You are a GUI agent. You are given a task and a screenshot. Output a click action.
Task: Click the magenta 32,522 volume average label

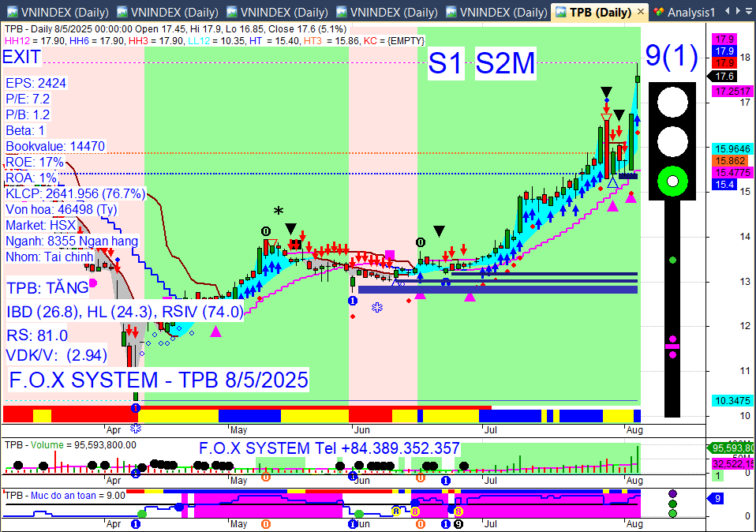(x=733, y=463)
